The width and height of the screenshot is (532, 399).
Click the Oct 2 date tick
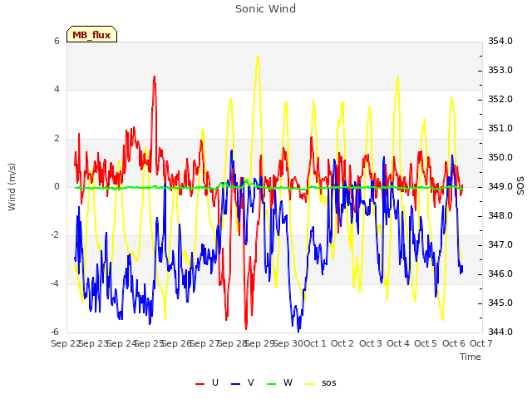click(x=342, y=343)
